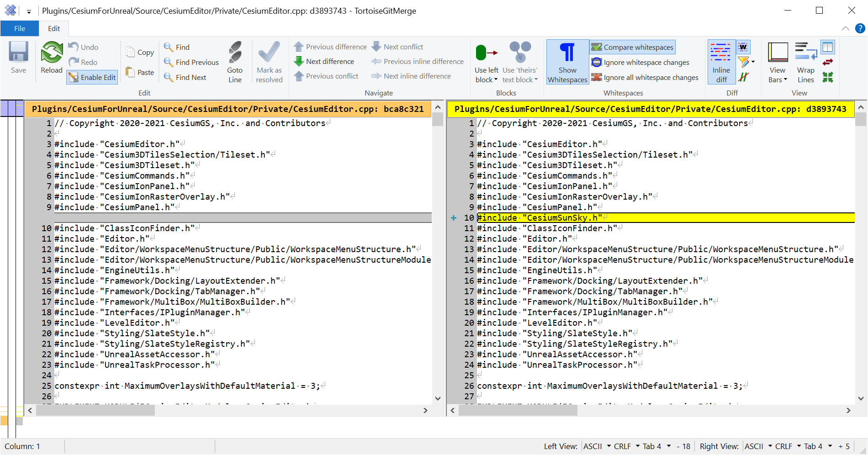The width and height of the screenshot is (868, 455).
Task: Collapse the ribbon with the chevron
Action: tap(845, 28)
